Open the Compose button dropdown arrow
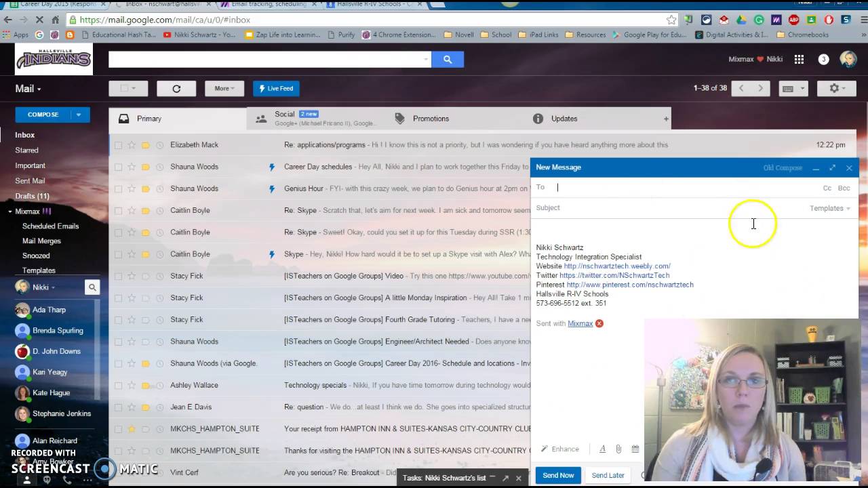 tap(79, 115)
